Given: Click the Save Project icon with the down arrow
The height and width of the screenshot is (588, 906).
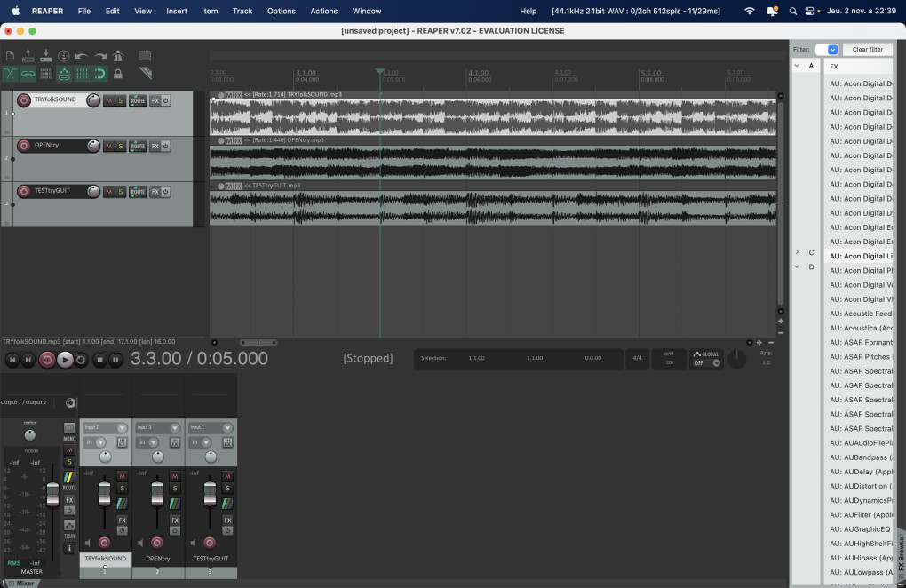Looking at the screenshot, I should (x=45, y=55).
